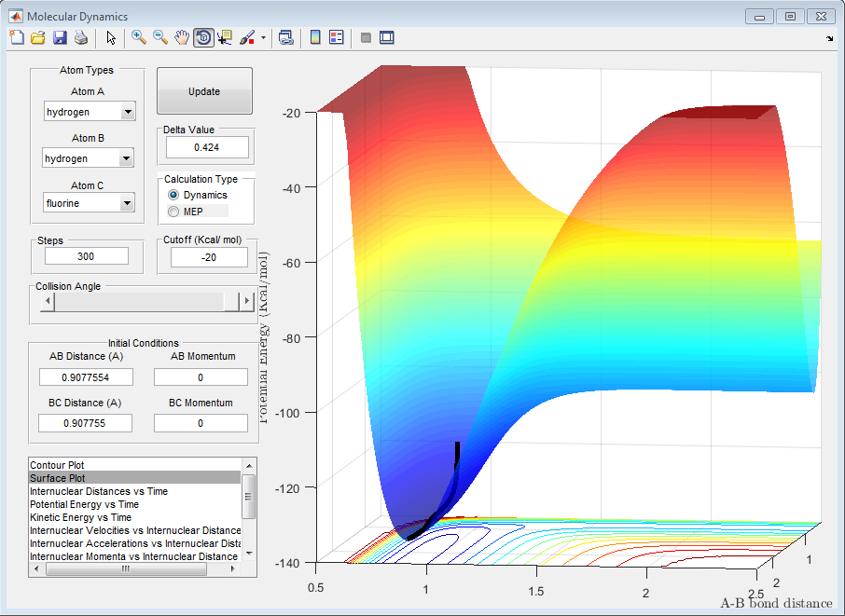Click the Delta Value input field
Image resolution: width=845 pixels, height=616 pixels.
point(207,147)
